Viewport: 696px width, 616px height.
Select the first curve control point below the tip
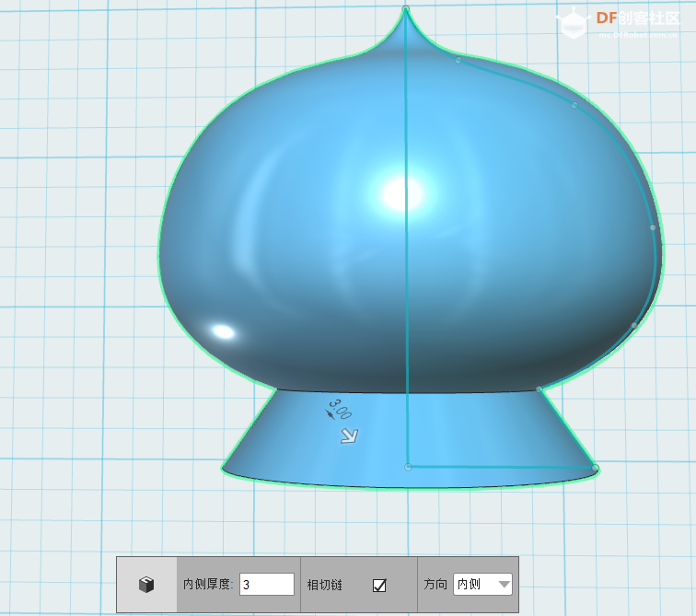coord(458,61)
